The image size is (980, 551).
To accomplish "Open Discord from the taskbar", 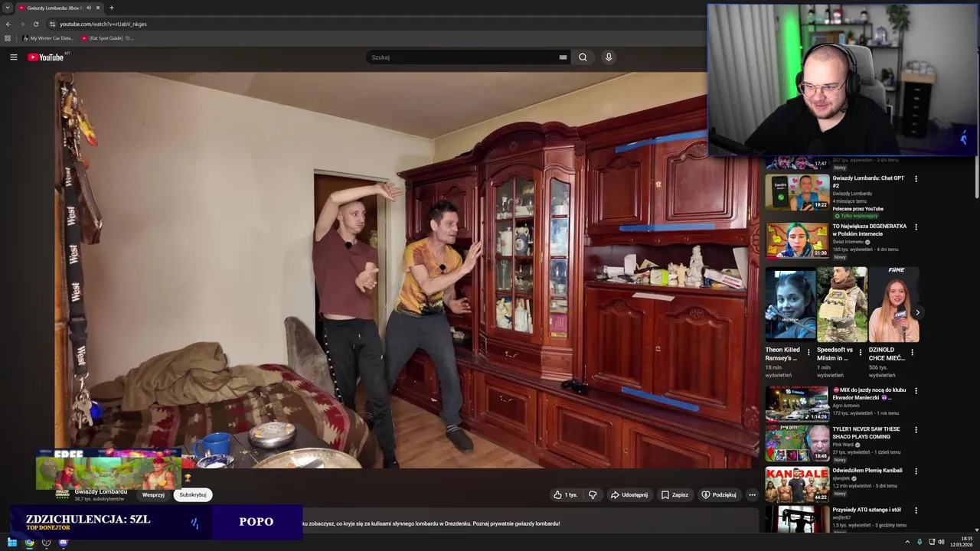I will pos(63,543).
